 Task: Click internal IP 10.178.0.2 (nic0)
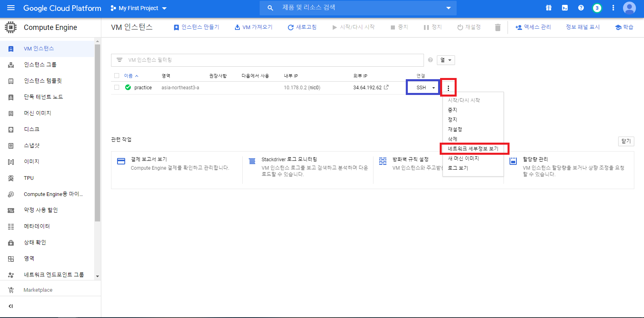[x=302, y=88]
